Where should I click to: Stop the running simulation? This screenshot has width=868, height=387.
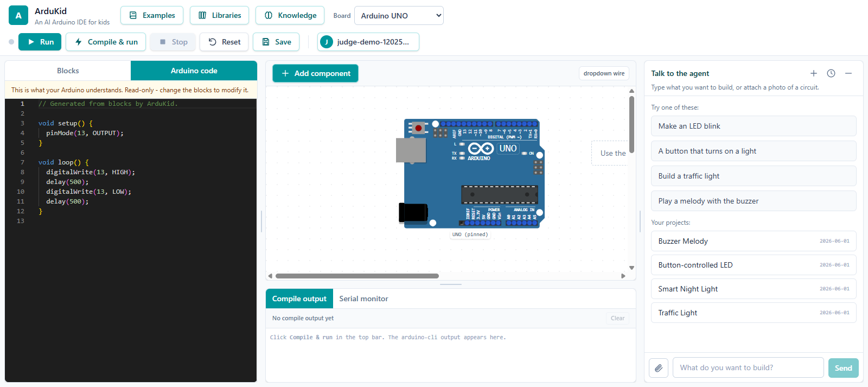pos(174,42)
